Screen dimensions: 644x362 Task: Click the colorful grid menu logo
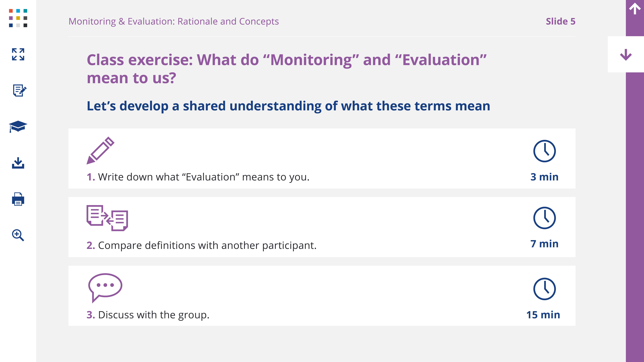pyautogui.click(x=18, y=18)
